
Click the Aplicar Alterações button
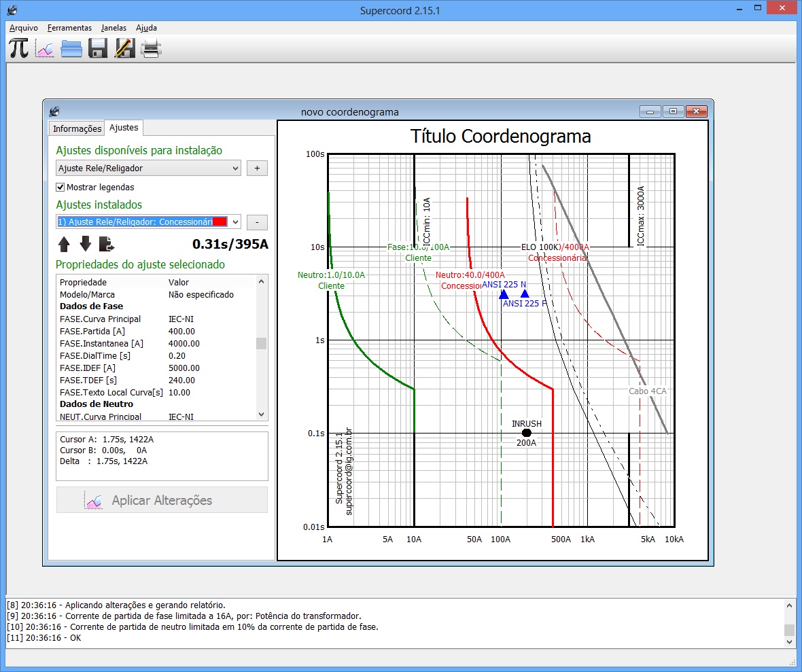(x=162, y=500)
